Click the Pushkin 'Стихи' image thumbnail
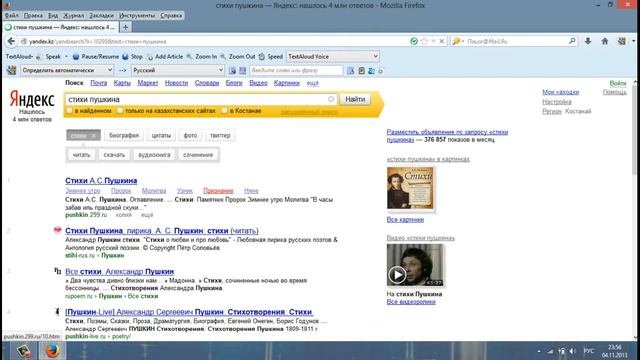 click(x=410, y=188)
